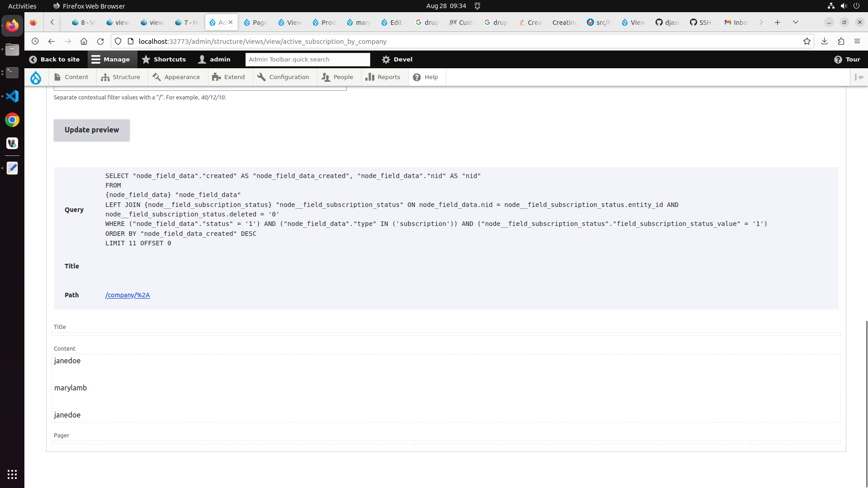Click the Drupal home logo icon

(x=36, y=77)
